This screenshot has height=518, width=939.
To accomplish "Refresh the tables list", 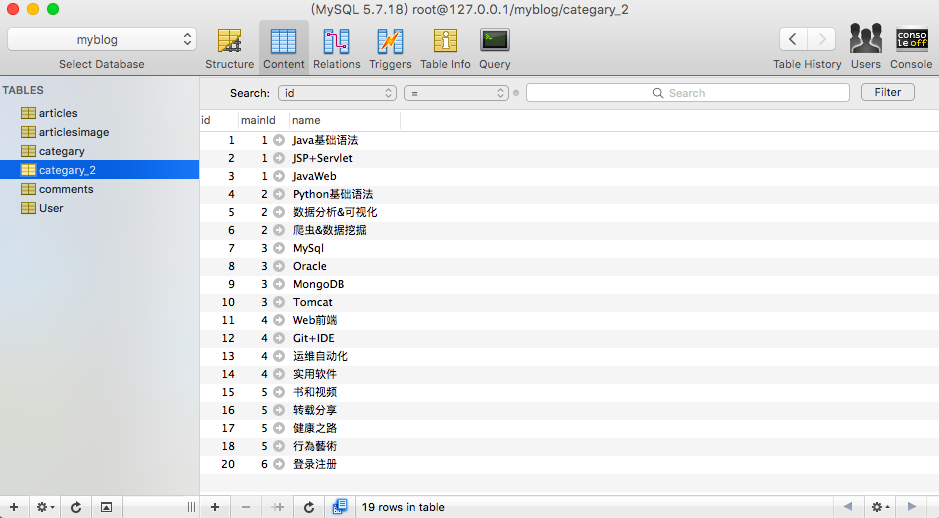I will point(76,507).
